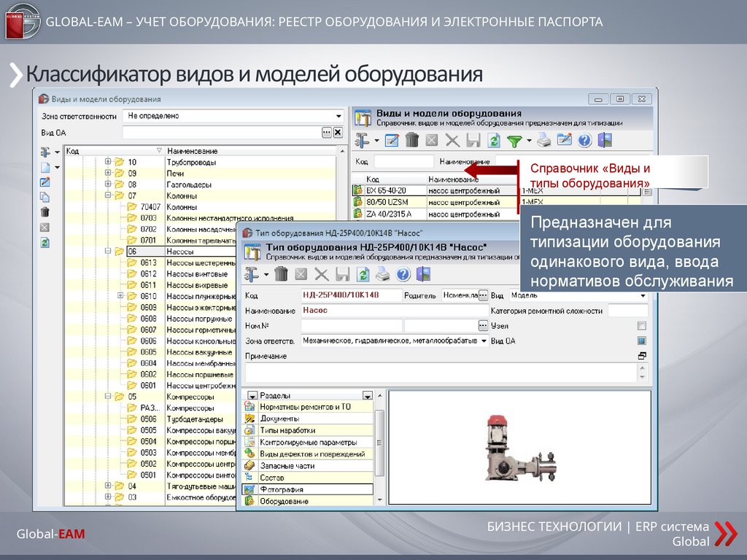
Task: Click the settings wrench in the Тип оборудования toolbar
Action: (x=252, y=274)
